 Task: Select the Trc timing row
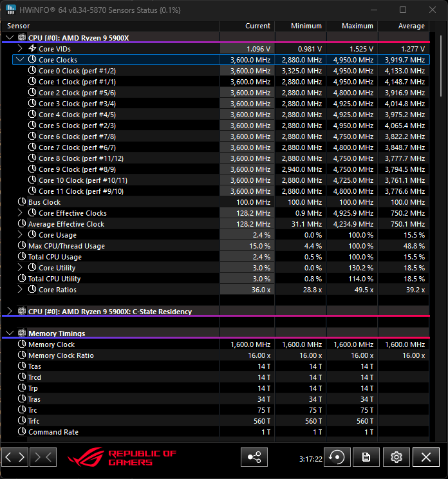(216, 410)
